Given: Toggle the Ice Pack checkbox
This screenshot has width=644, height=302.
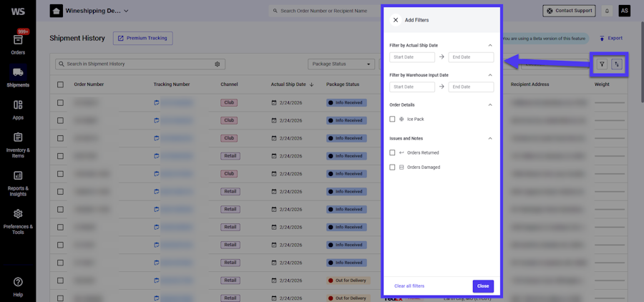Looking at the screenshot, I should pyautogui.click(x=392, y=120).
